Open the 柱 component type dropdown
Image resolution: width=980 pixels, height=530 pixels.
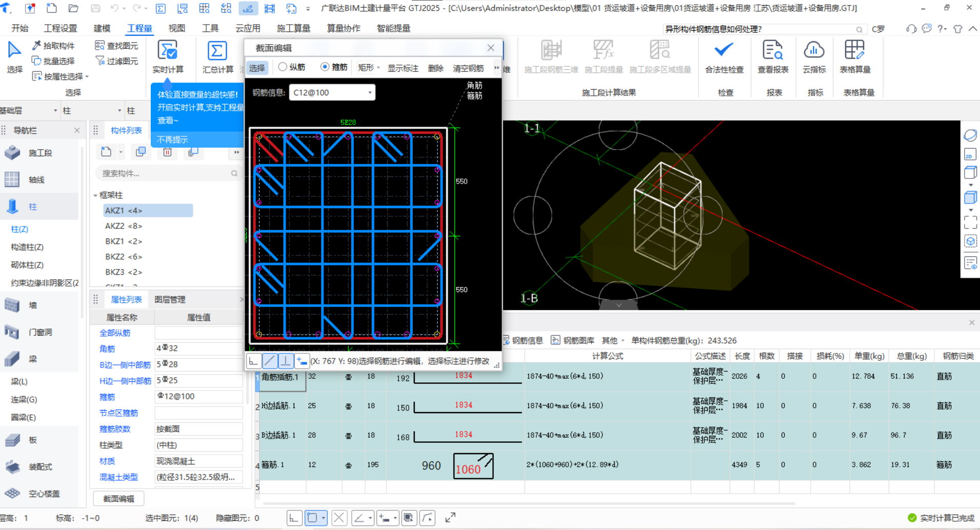coord(92,110)
